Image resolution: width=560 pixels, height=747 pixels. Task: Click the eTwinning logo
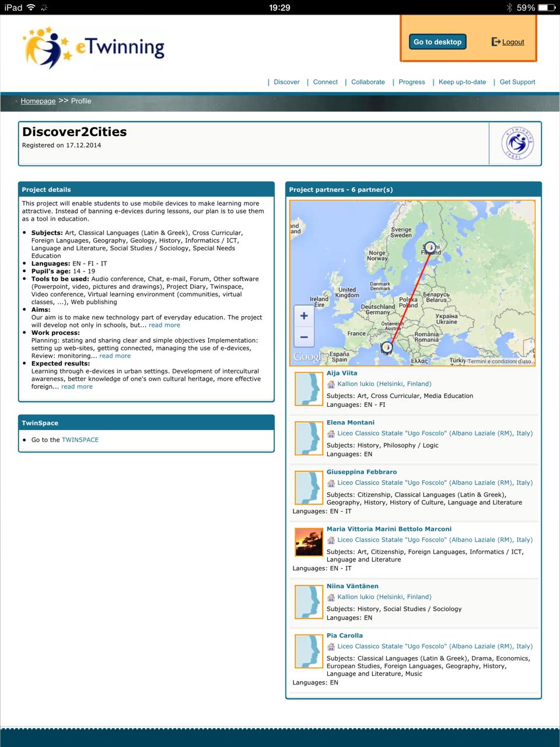click(93, 48)
